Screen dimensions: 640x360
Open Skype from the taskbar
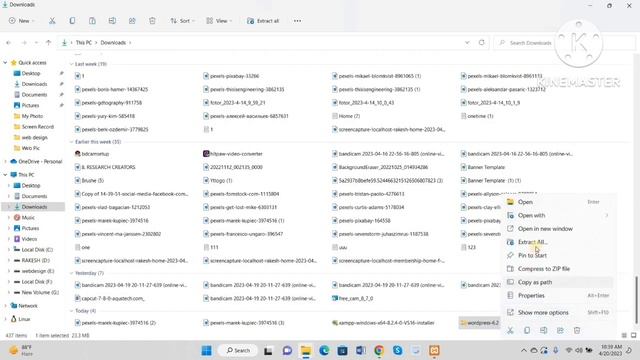tap(398, 351)
